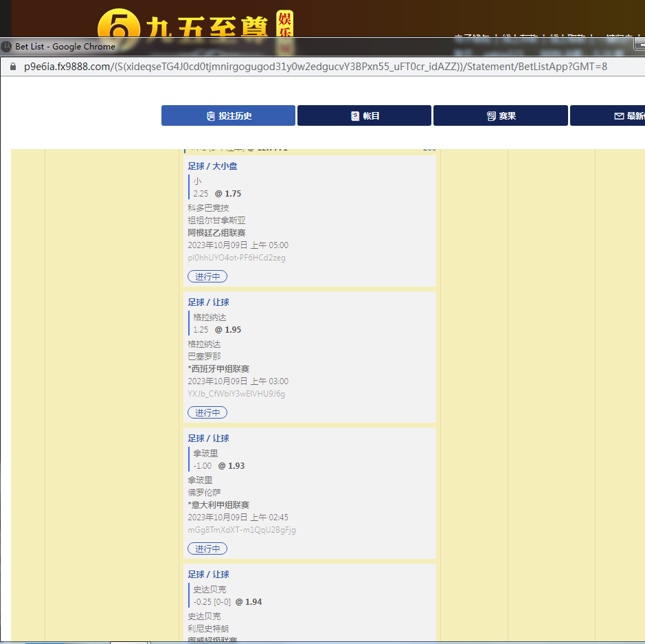The width and height of the screenshot is (645, 644).
Task: Click bet ID pl0hhUYO4ot-PF6HCd2zeg
Action: tap(236, 258)
